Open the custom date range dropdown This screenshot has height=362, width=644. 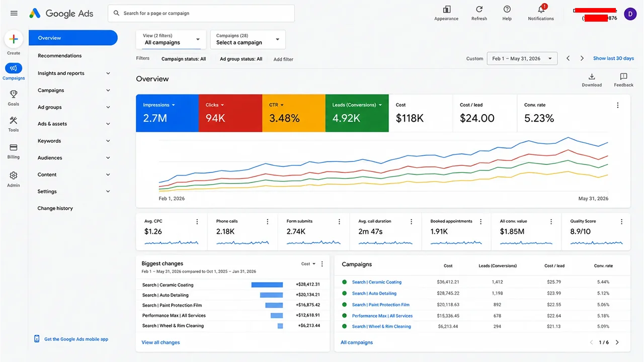click(522, 58)
